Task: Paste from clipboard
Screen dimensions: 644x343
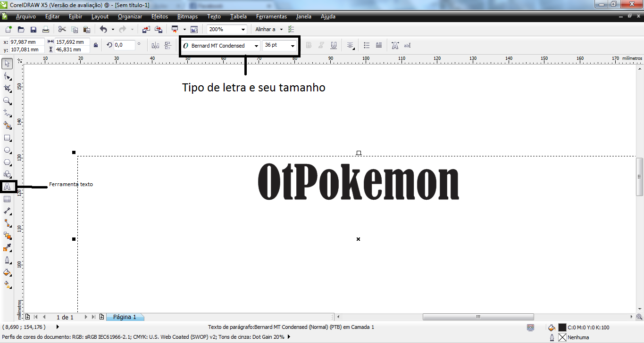Action: (86, 29)
